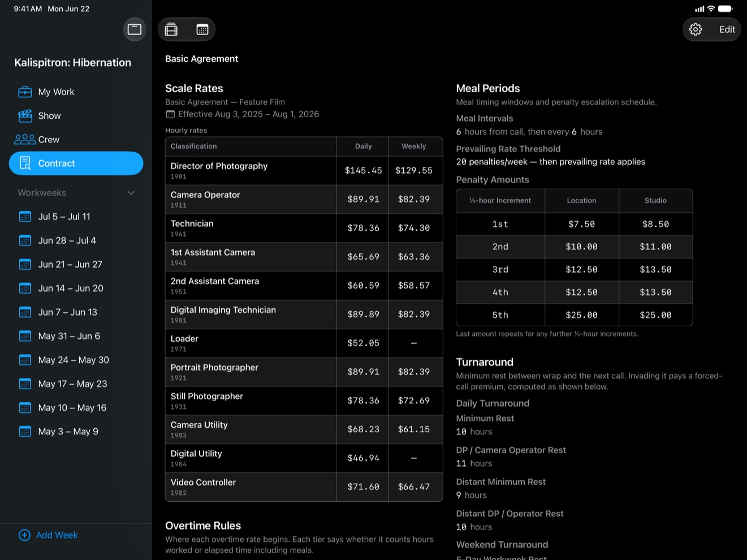Go to the Crew section
Screen dimensions: 747x560
76,139
